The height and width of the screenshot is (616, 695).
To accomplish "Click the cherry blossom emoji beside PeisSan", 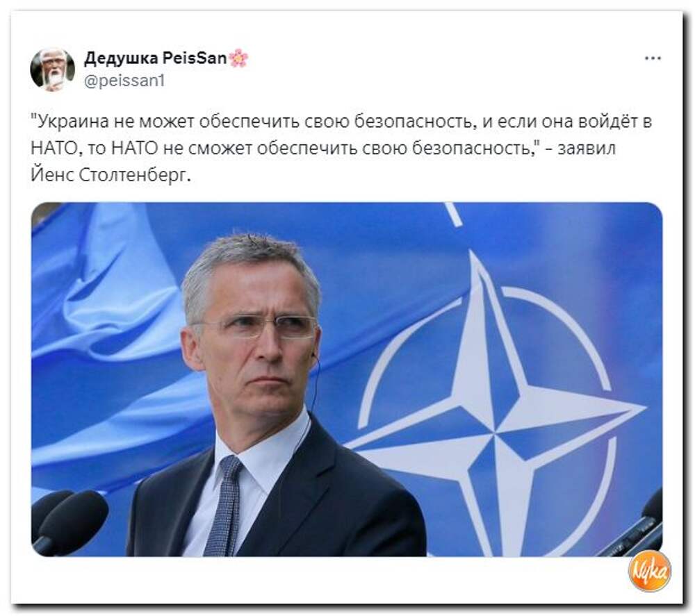I will point(239,58).
